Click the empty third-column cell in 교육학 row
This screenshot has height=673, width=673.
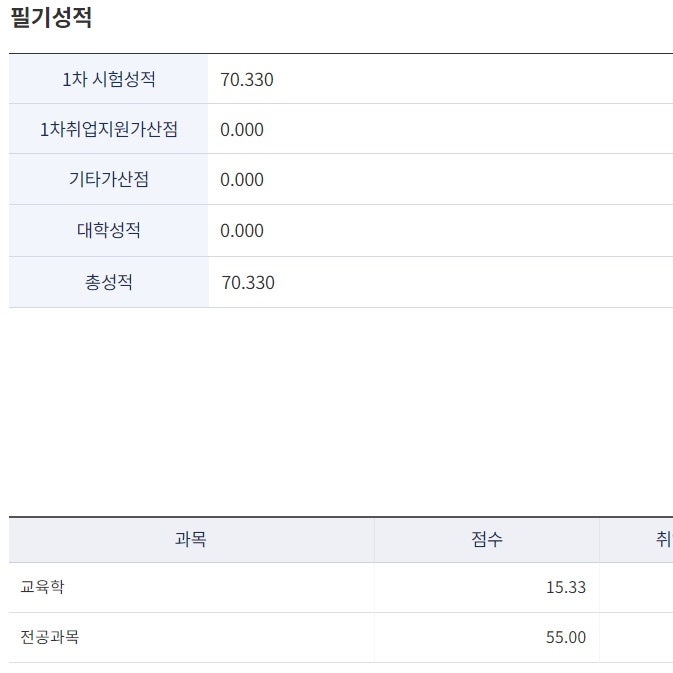637,588
